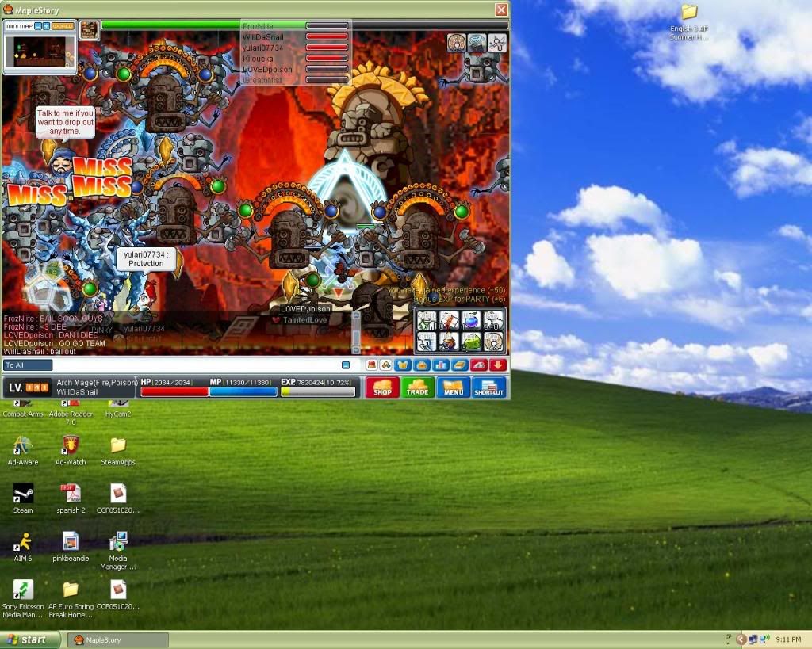Use the blue potion quickslot item
Viewport: 812px width, 649px height.
471,321
